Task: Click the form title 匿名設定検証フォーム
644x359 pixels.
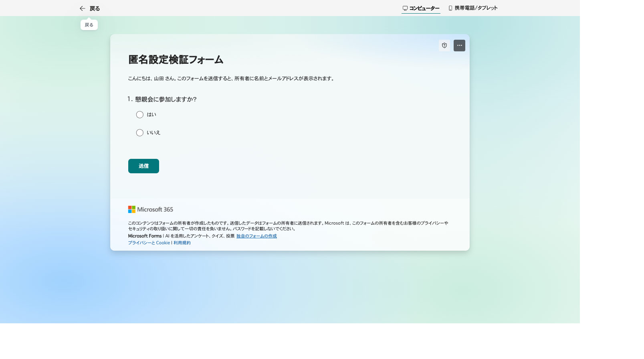Action: click(x=176, y=60)
